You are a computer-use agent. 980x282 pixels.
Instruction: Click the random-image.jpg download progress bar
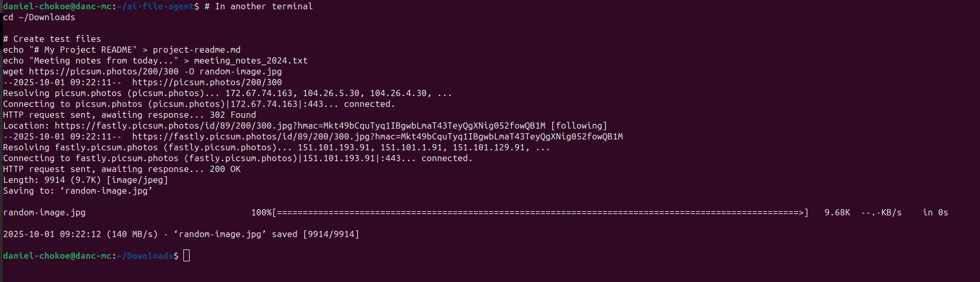pos(540,213)
